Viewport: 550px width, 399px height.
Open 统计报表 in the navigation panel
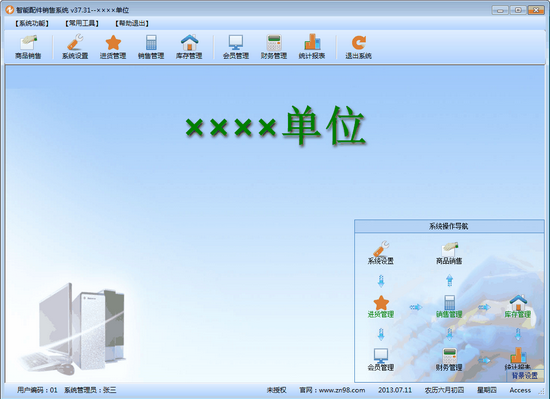518,359
